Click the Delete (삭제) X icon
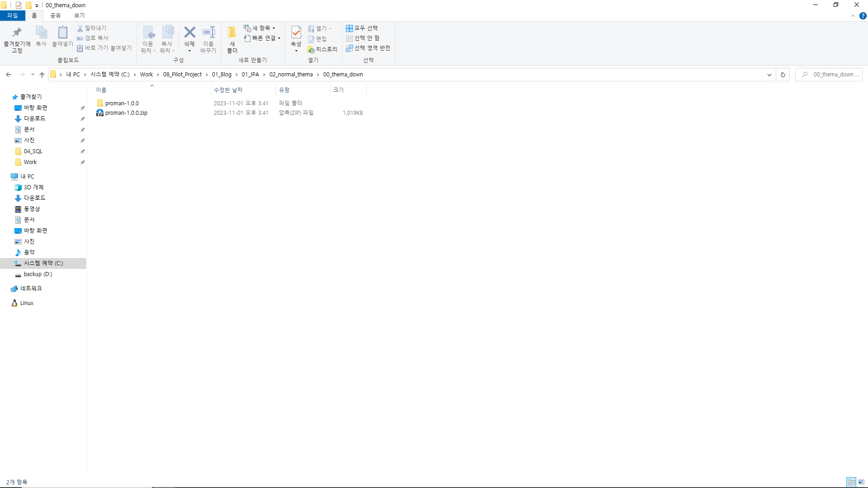 click(189, 32)
